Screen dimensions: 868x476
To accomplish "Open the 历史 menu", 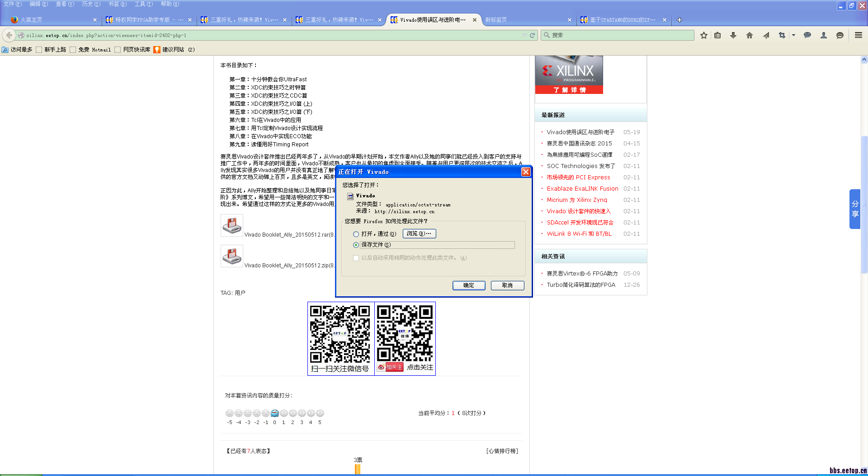I will tap(91, 4).
